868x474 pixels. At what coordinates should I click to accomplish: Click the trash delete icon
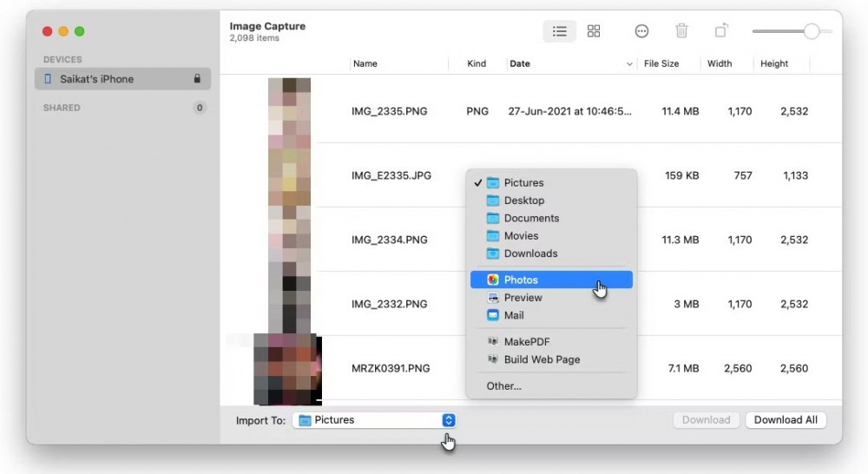tap(681, 31)
